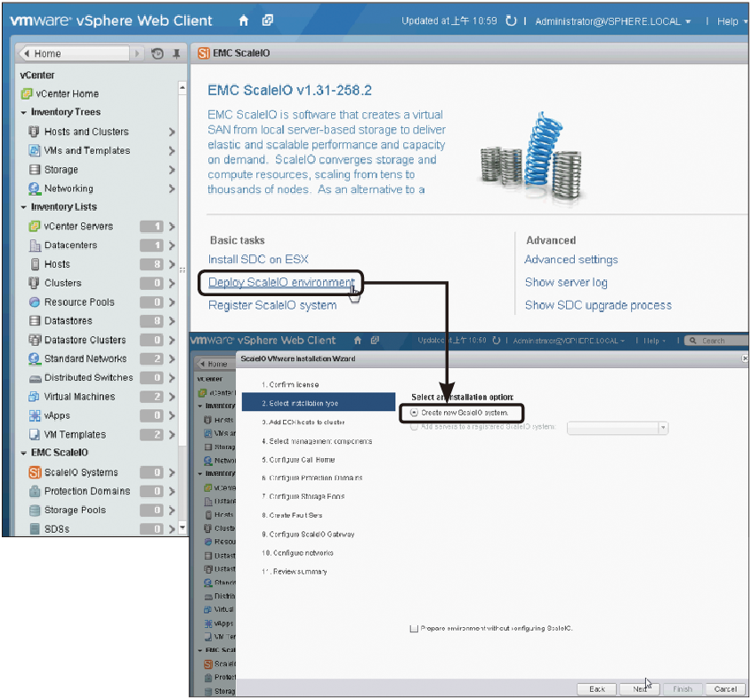Click the vApps icon
752x700 pixels.
coord(34,415)
